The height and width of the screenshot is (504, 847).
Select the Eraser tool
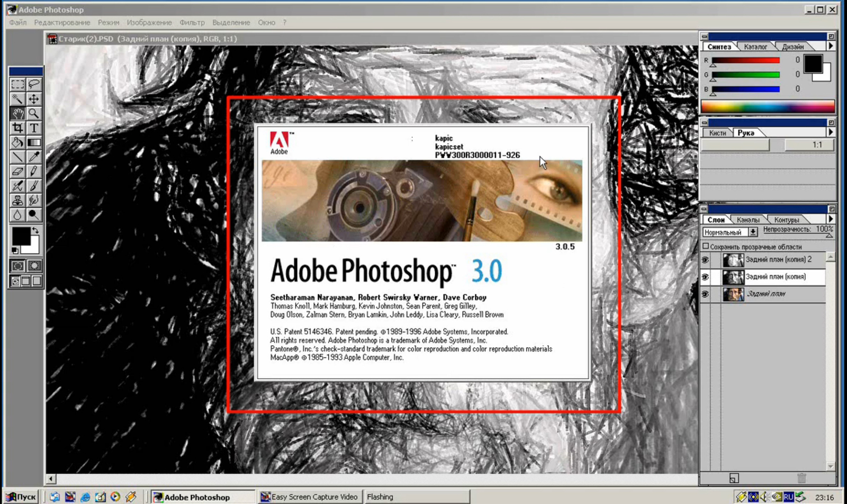click(17, 172)
